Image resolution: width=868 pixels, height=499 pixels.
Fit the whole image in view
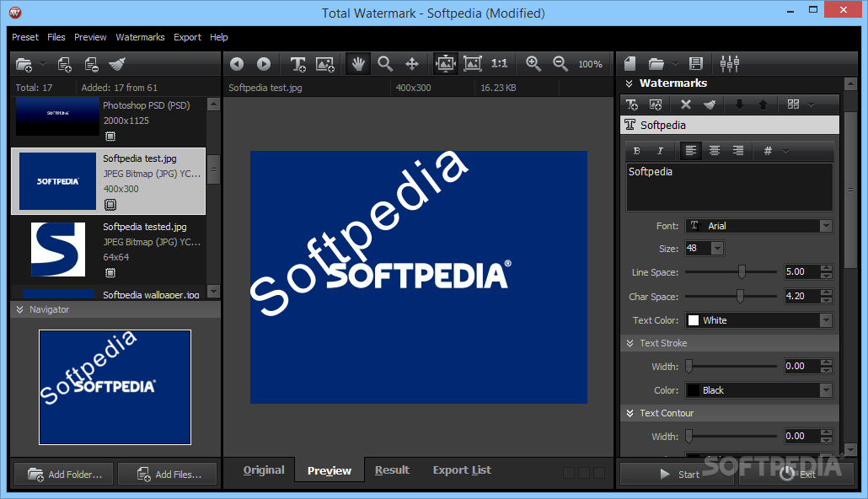[x=472, y=64]
